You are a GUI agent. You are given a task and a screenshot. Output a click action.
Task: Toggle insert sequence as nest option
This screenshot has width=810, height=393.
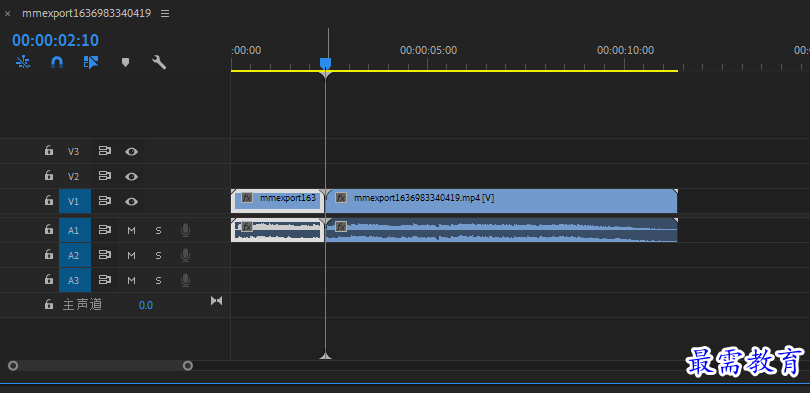point(23,62)
